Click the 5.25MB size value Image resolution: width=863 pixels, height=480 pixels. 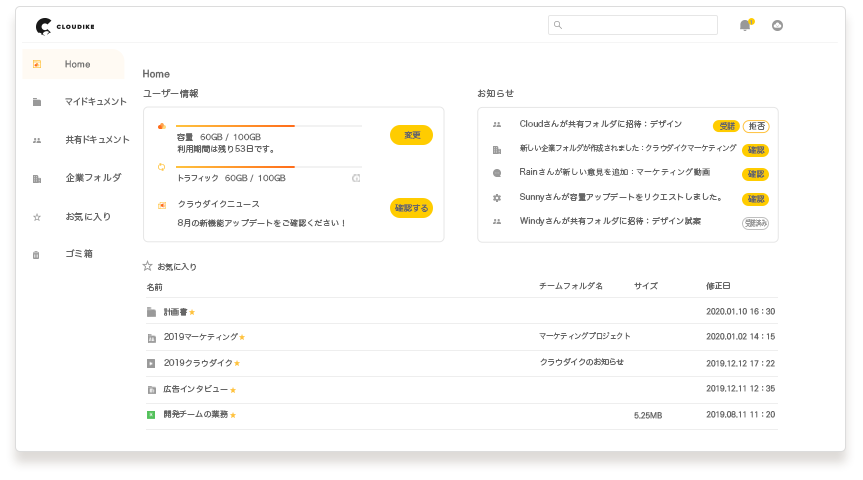(648, 416)
